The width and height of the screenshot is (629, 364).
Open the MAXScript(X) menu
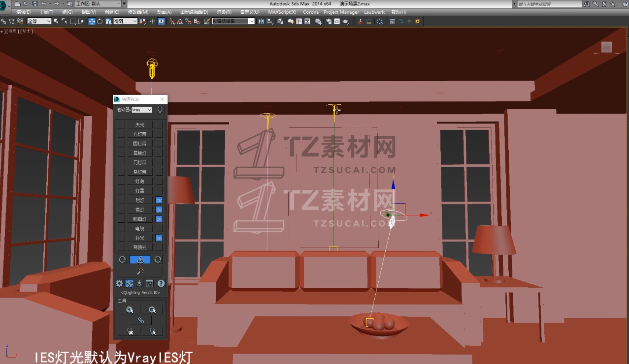coord(282,12)
